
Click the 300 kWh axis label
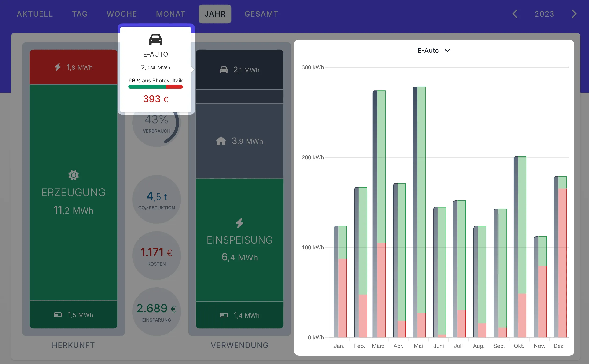pyautogui.click(x=313, y=67)
